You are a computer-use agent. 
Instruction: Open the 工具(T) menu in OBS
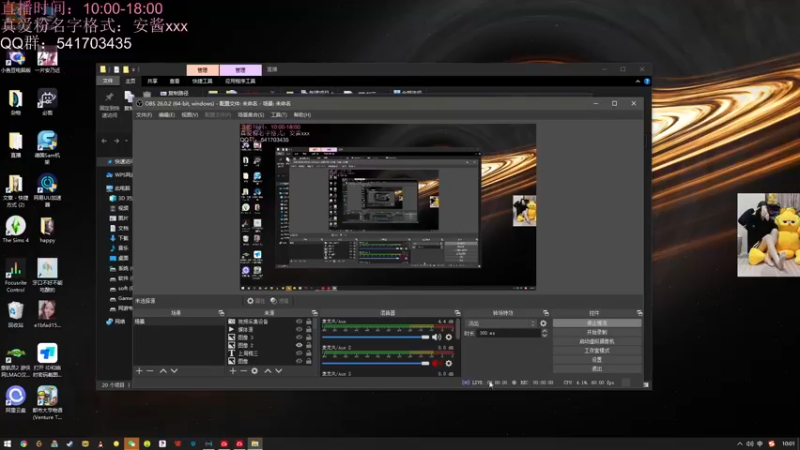click(x=279, y=115)
